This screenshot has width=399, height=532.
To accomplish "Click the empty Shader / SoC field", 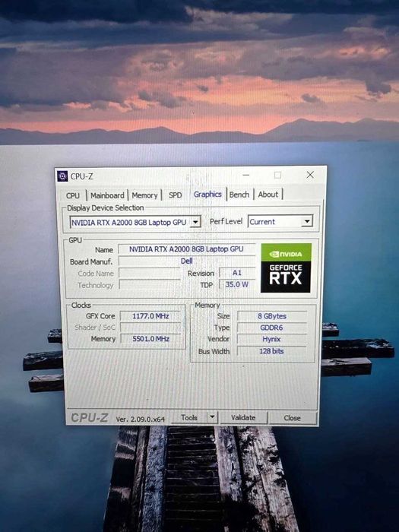I will click(x=150, y=327).
